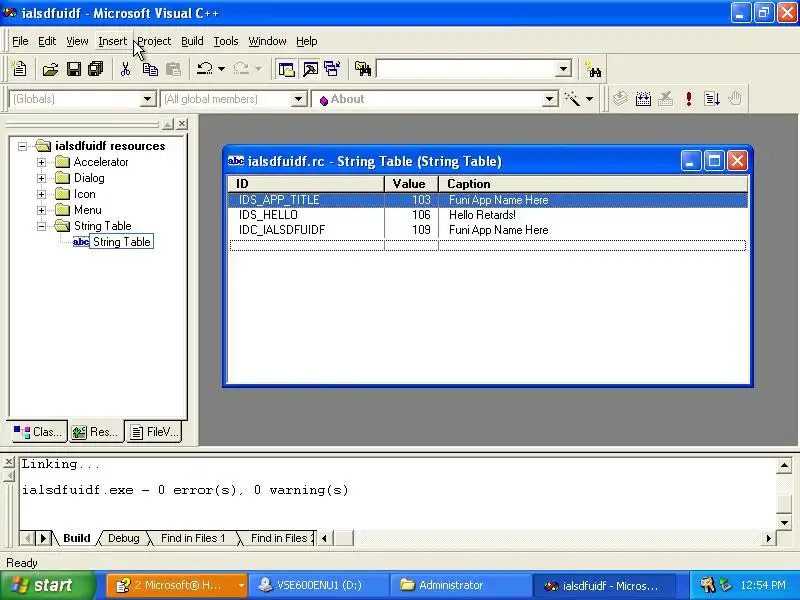The height and width of the screenshot is (600, 800).
Task: Expand the Dialog folder
Action: [42, 178]
